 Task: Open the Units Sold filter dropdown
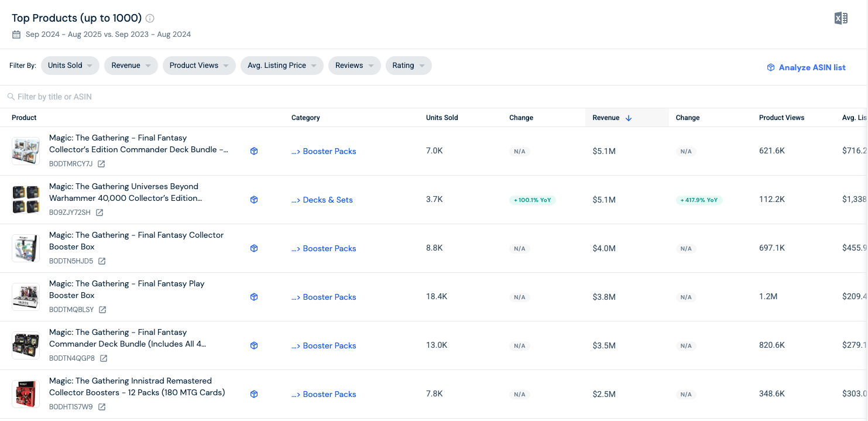pyautogui.click(x=70, y=66)
